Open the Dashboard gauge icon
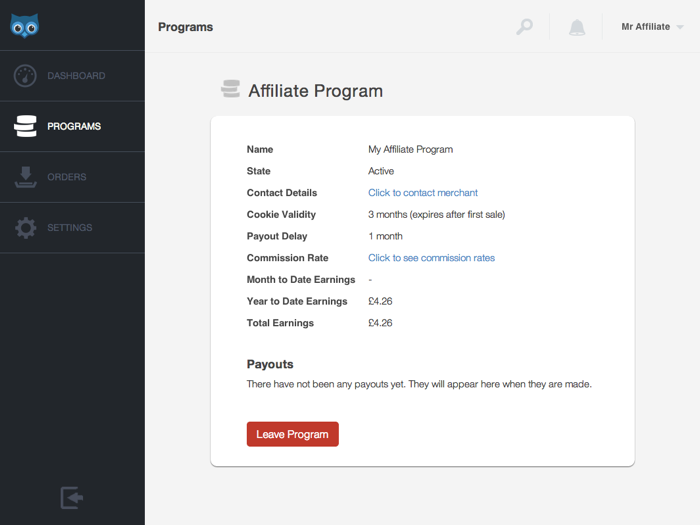The width and height of the screenshot is (700, 525). pyautogui.click(x=25, y=76)
